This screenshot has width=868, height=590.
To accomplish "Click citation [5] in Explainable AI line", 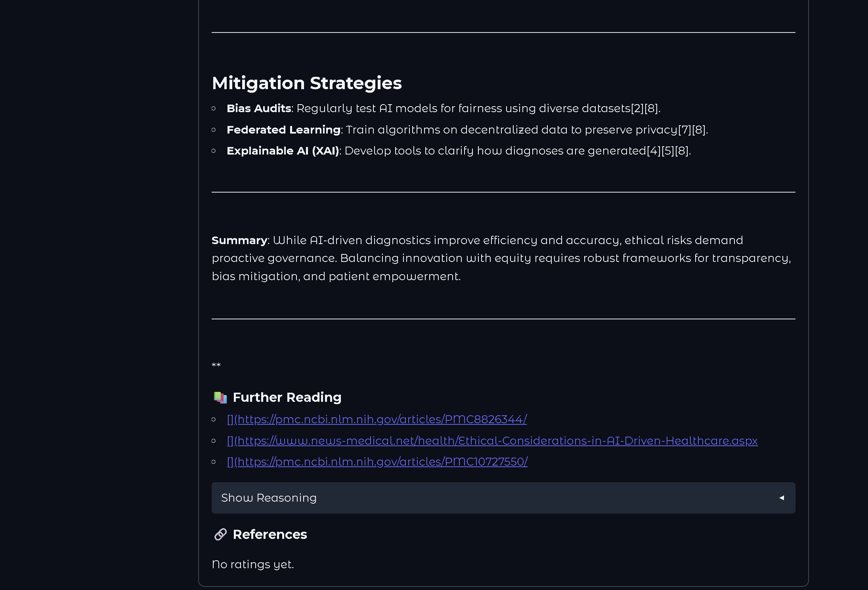I will (x=668, y=151).
